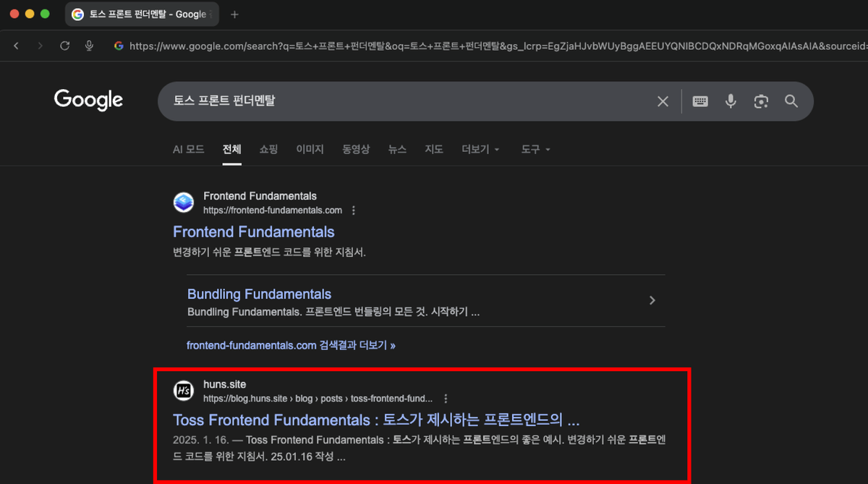The height and width of the screenshot is (484, 868).
Task: Open Google Lens image search camera icon
Action: point(761,101)
